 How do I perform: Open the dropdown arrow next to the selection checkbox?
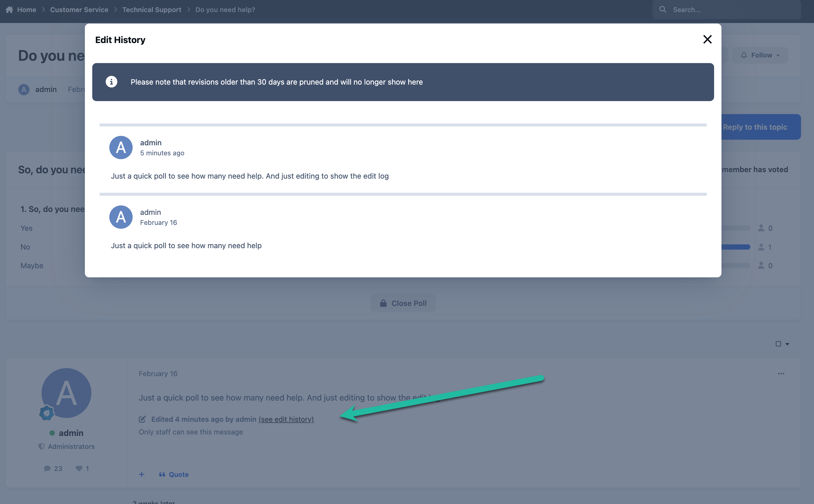click(787, 344)
